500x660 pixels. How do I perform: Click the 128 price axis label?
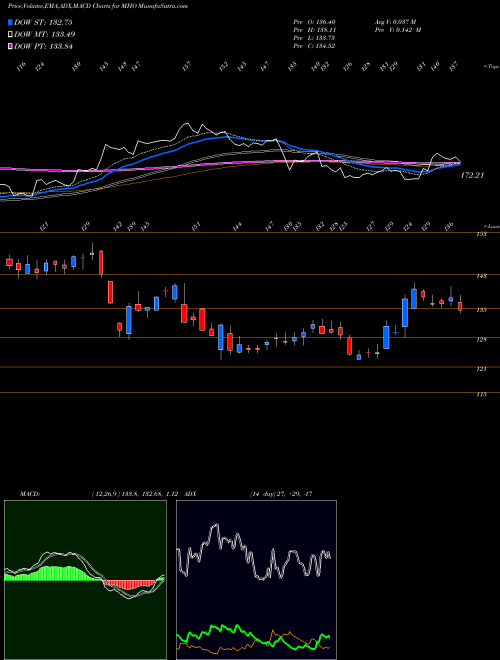tap(482, 339)
